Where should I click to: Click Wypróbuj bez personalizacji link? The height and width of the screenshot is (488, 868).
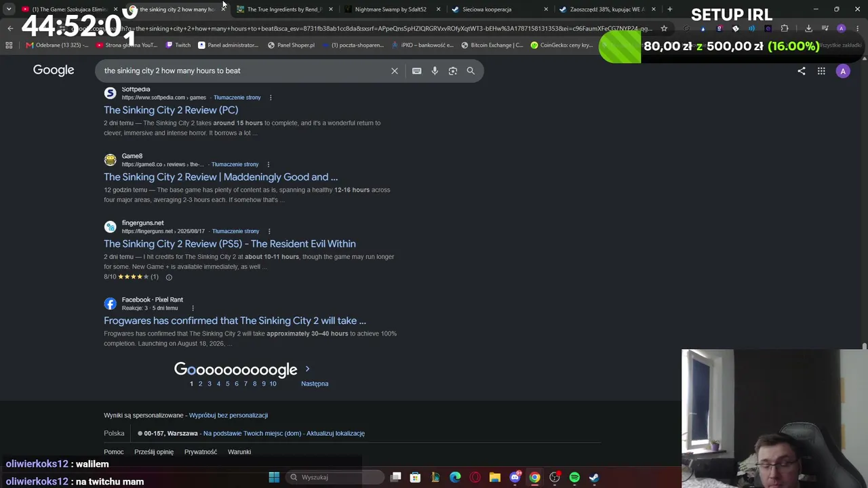pos(229,415)
